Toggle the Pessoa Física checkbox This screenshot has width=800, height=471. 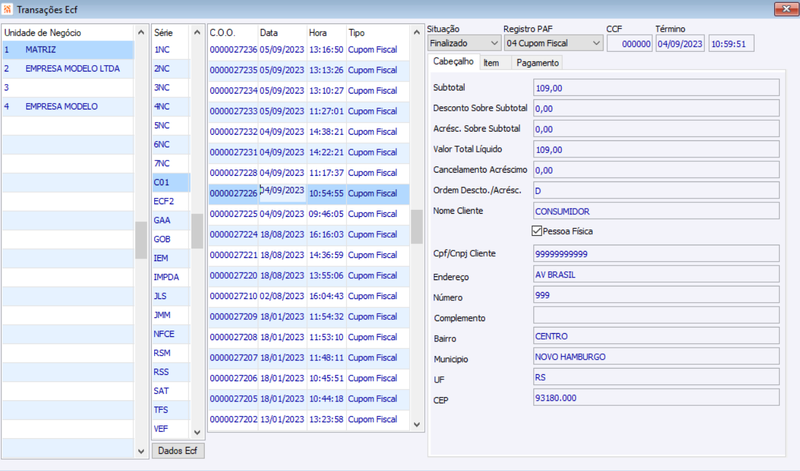point(537,231)
